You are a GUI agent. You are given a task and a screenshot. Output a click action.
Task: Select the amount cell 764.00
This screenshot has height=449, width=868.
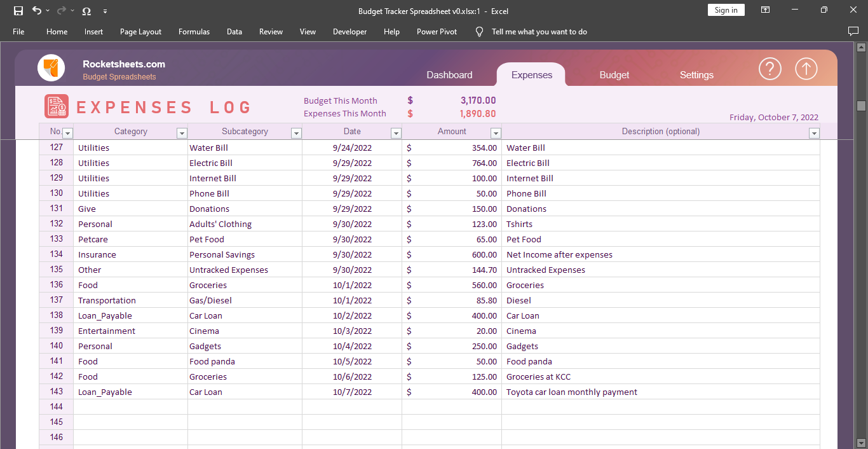[x=452, y=163]
